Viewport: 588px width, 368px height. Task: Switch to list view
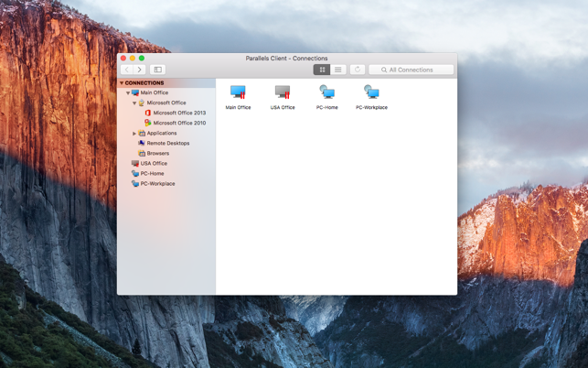(x=337, y=70)
